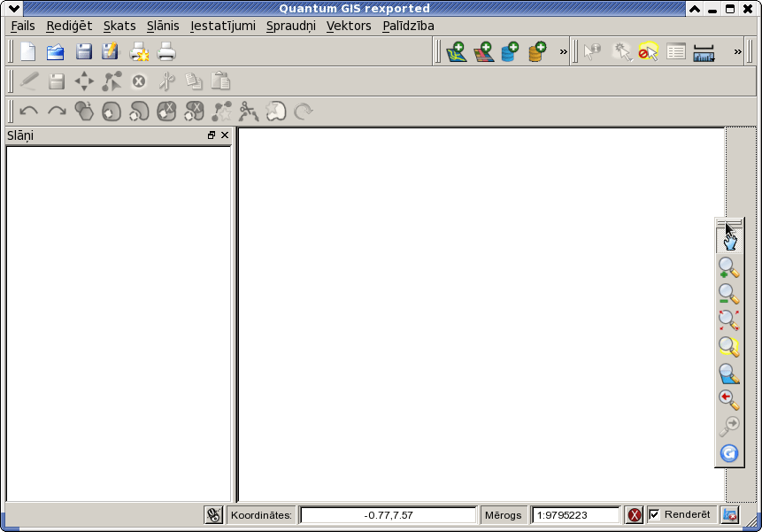Zoom to next extent grey arrow
The width and height of the screenshot is (762, 532).
[729, 426]
